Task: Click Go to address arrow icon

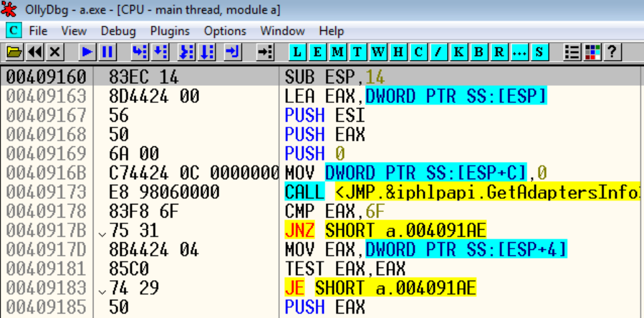Action: tap(265, 52)
